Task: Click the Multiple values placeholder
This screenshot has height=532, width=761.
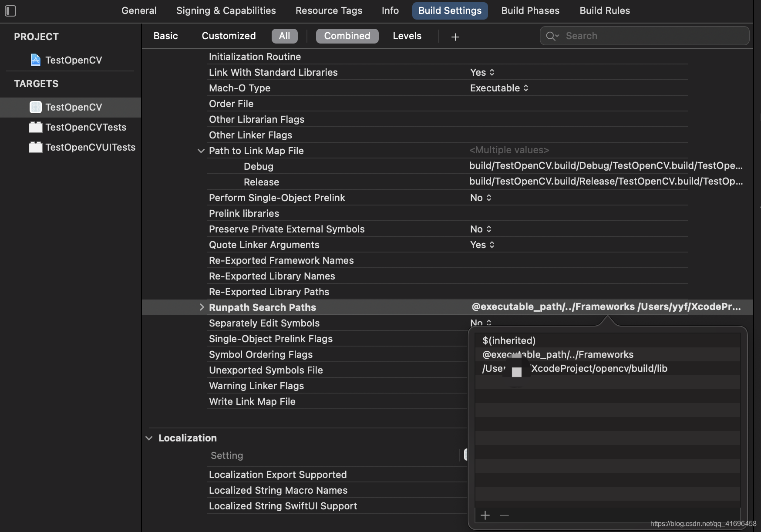Action: [509, 150]
